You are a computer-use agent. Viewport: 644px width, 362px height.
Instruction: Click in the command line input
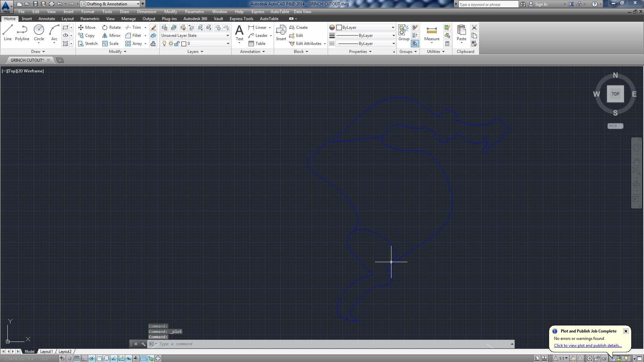click(x=329, y=344)
